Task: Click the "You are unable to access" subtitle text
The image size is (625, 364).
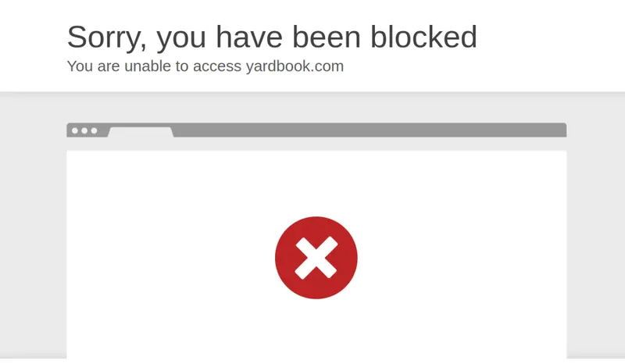Action: click(154, 66)
